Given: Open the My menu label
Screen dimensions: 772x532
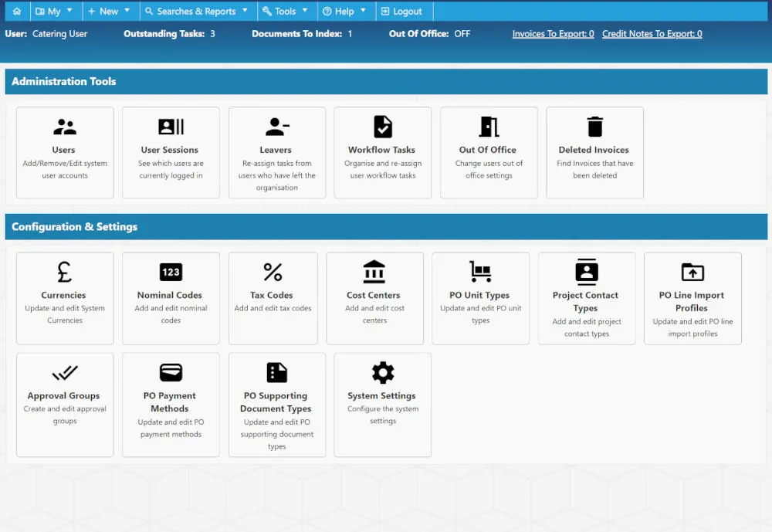Looking at the screenshot, I should 54,12.
